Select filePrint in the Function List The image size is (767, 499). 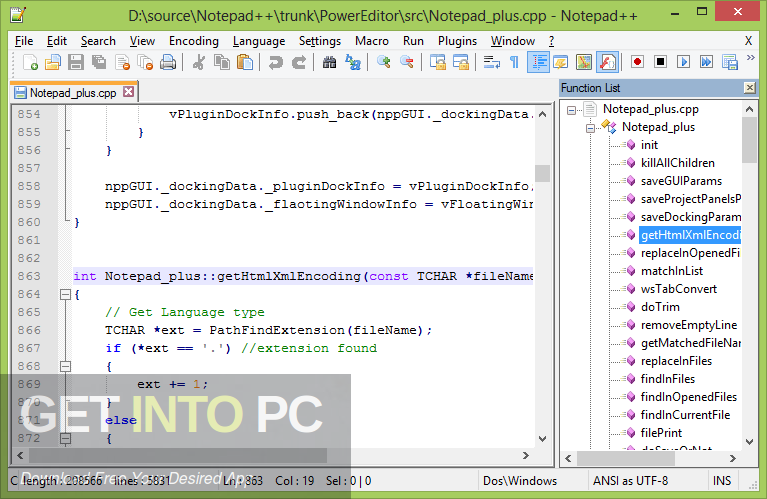(661, 433)
